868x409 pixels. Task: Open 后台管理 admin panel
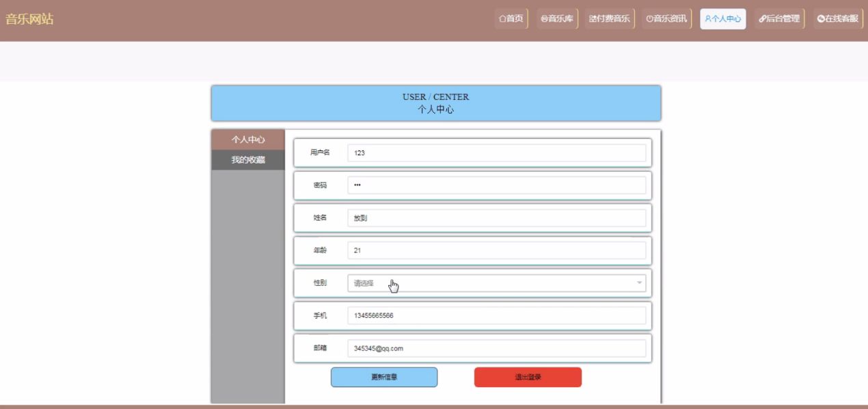(779, 19)
